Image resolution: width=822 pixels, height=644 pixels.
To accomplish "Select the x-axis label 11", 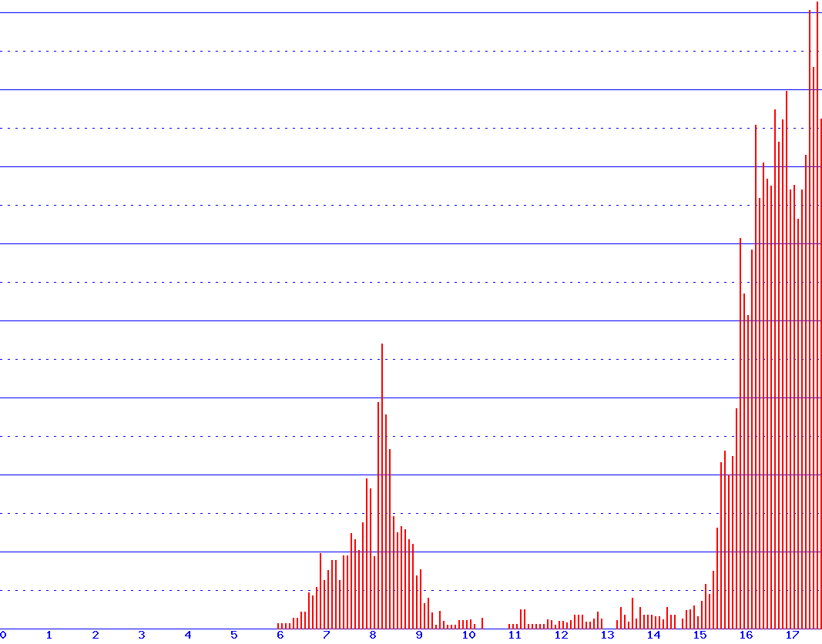I will 515,635.
